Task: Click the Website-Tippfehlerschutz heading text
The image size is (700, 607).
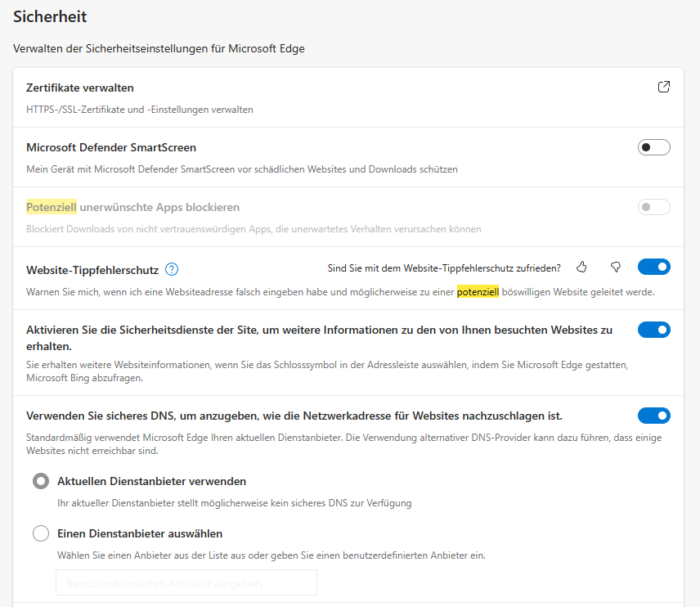Action: tap(92, 269)
